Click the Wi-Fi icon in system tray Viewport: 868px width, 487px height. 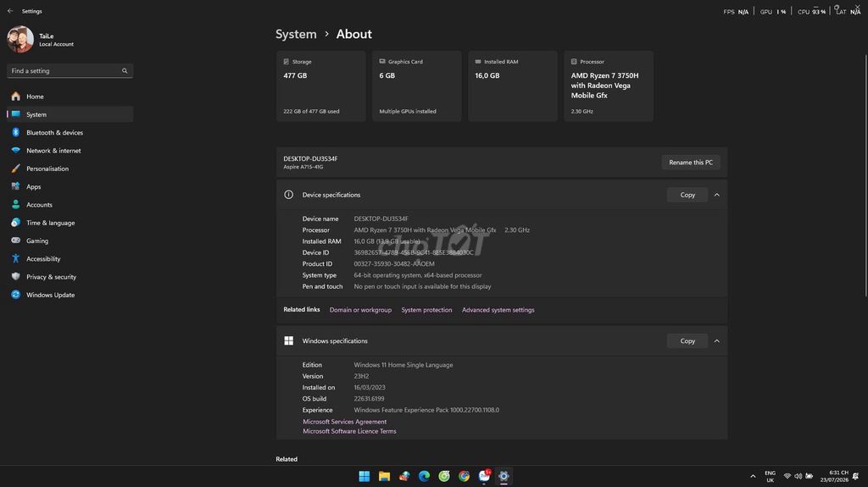tap(787, 477)
